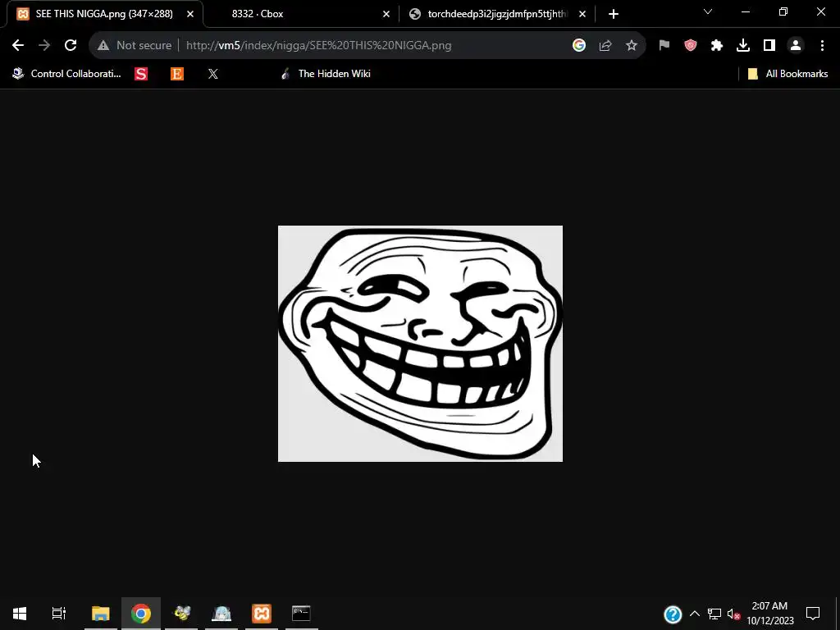Screen dimensions: 840x630
Task: Click the muted volume tray icon
Action: coord(733,614)
